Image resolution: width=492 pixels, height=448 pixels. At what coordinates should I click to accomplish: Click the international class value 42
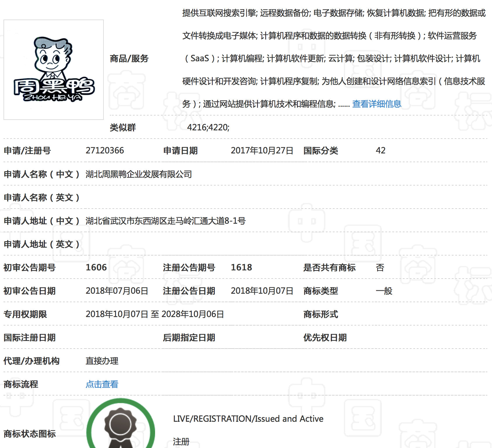click(x=380, y=150)
